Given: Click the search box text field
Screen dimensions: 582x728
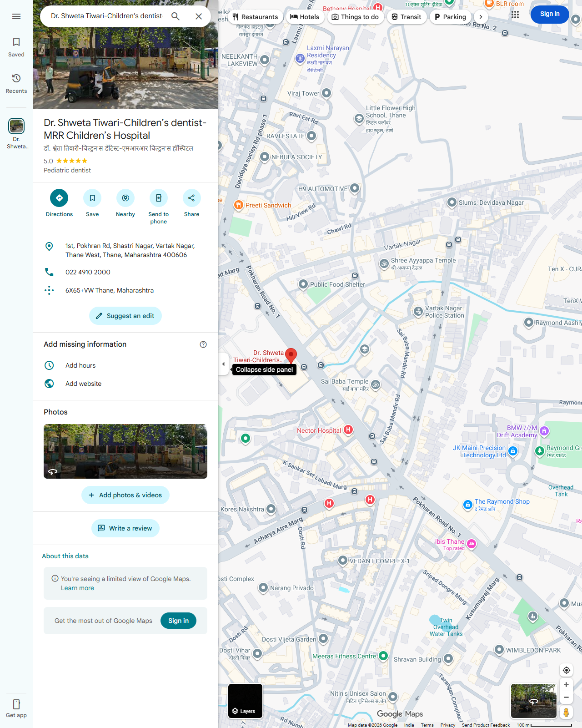Looking at the screenshot, I should pyautogui.click(x=106, y=16).
